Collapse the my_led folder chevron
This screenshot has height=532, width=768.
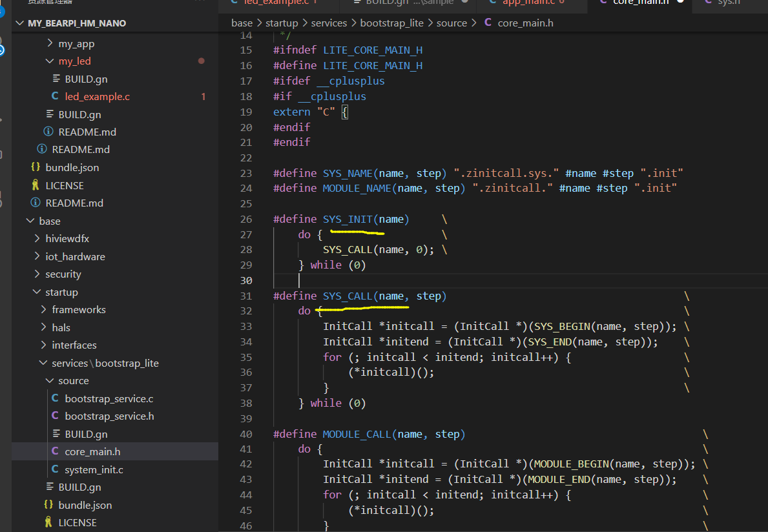click(x=50, y=61)
